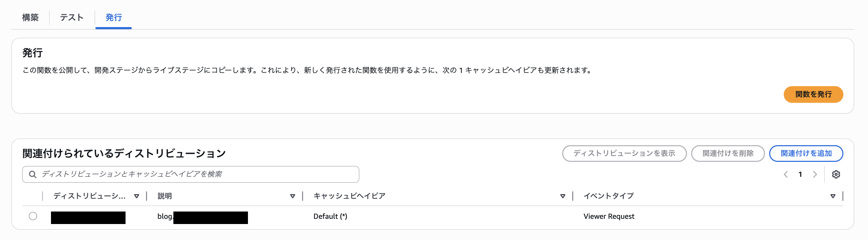Sort by ディストリビューション column arrow
Viewport: 868px width, 240px height.
pos(137,196)
